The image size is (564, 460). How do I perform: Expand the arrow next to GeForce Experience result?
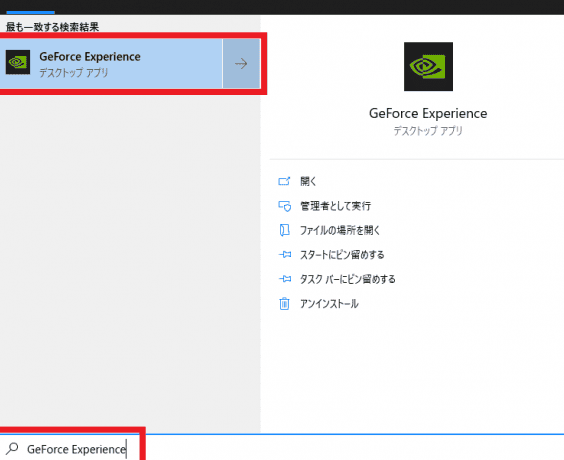click(x=241, y=64)
